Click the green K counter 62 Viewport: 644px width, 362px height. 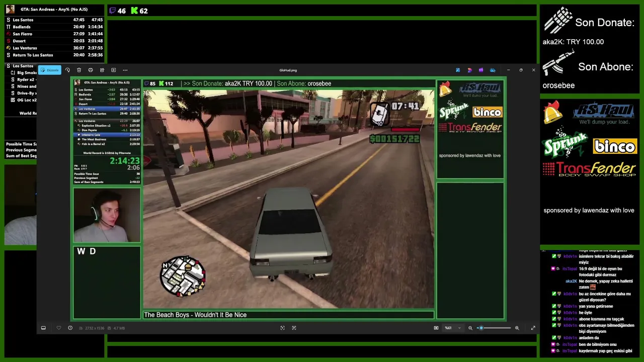pos(143,11)
